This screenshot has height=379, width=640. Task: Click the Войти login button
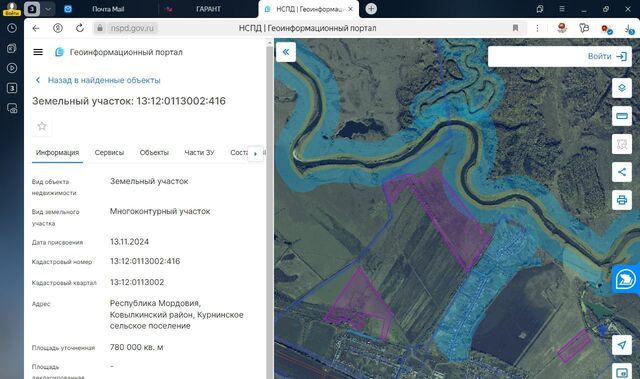(x=607, y=56)
